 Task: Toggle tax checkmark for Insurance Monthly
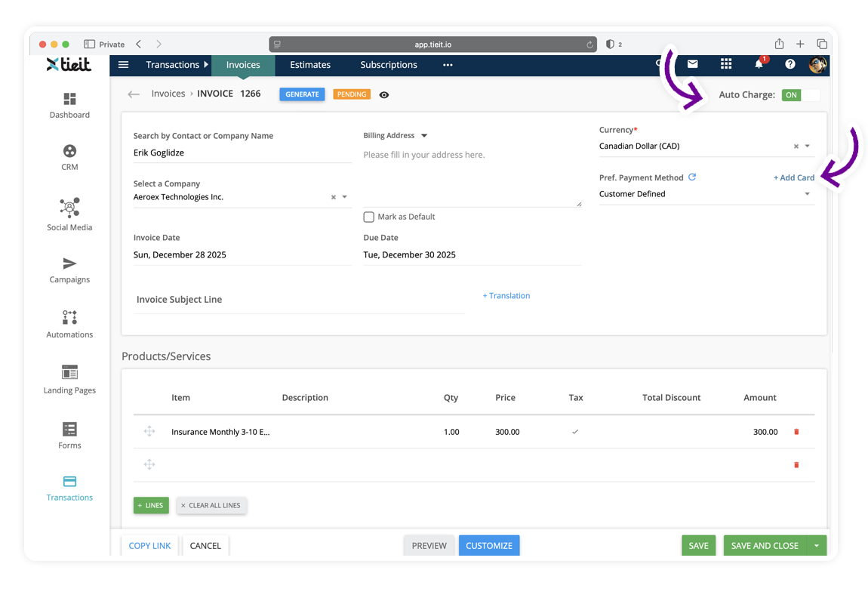click(x=575, y=432)
